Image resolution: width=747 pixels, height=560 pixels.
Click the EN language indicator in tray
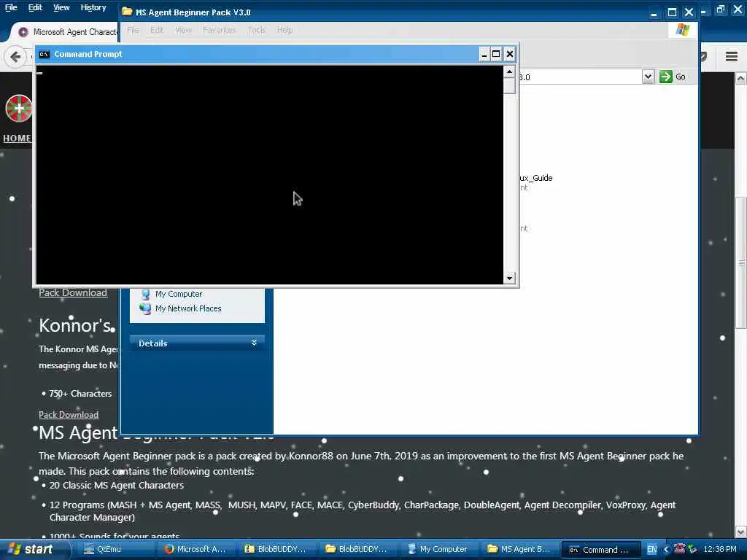pos(651,550)
